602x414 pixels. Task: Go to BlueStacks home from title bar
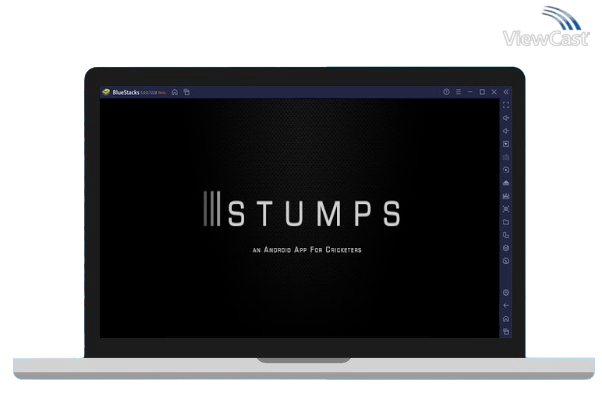tap(175, 92)
